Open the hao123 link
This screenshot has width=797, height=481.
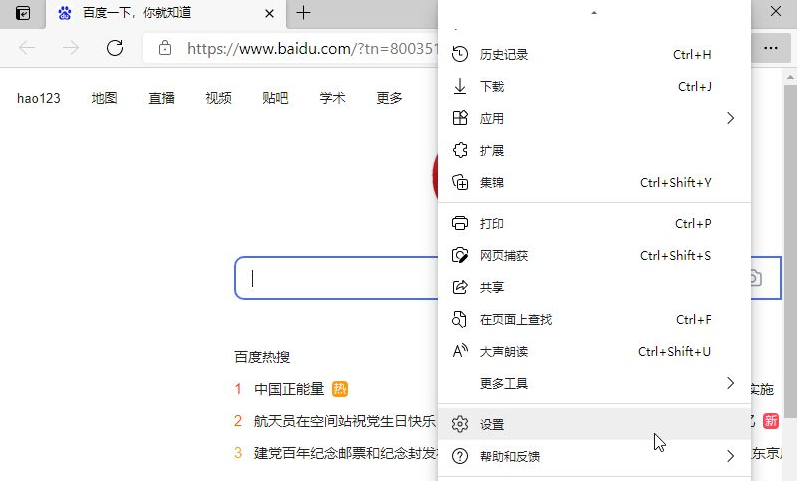(39, 97)
